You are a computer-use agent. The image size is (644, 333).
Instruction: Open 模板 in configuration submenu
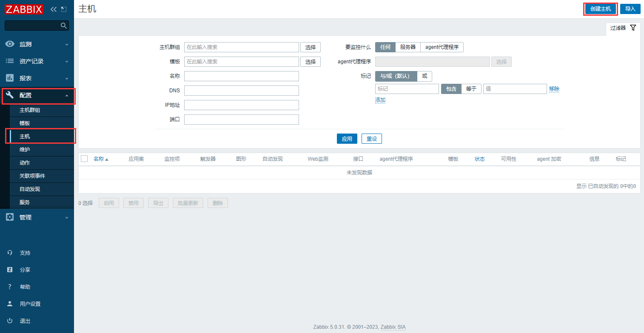(x=25, y=123)
